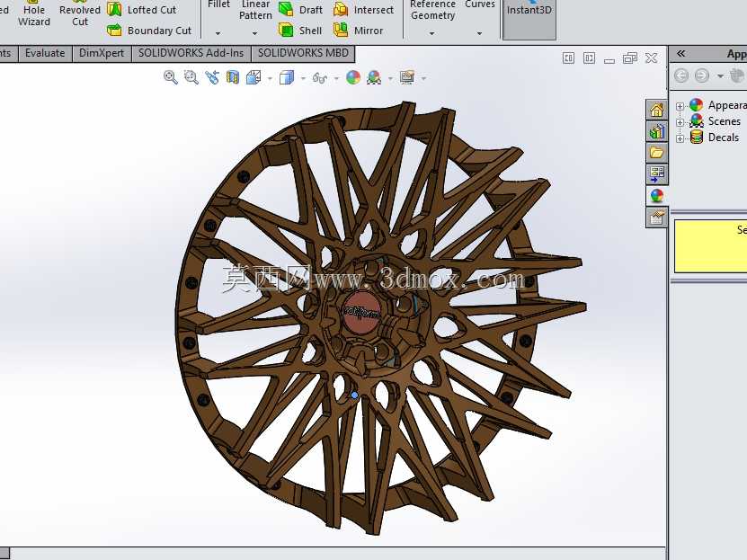
Task: Click the Apply Scene icon
Action: (374, 77)
